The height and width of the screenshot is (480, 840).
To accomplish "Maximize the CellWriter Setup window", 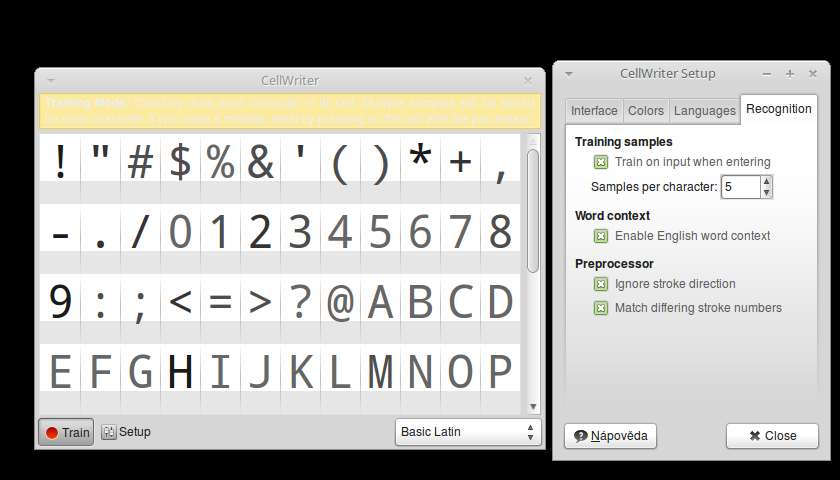I will pyautogui.click(x=790, y=74).
